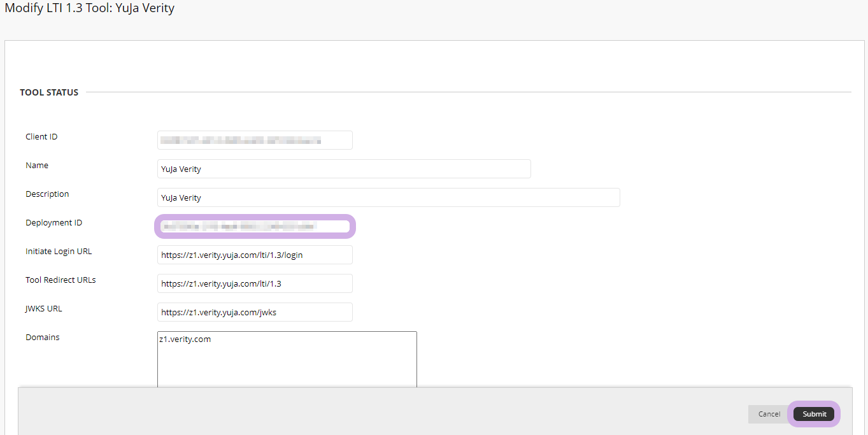
Task: Click into the Deployment ID field
Action: 255,226
